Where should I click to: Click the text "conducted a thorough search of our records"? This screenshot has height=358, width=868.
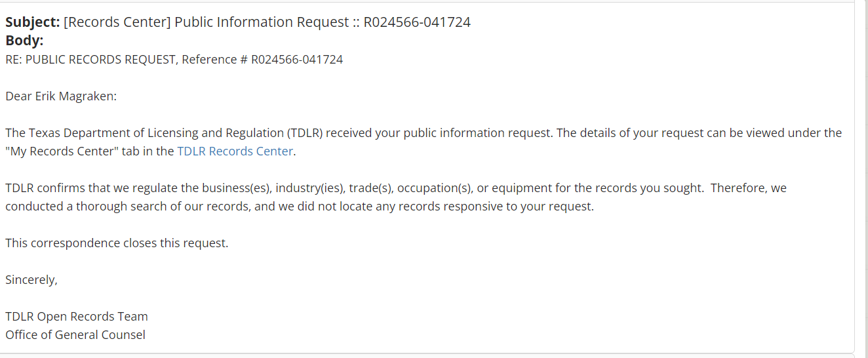coord(123,207)
